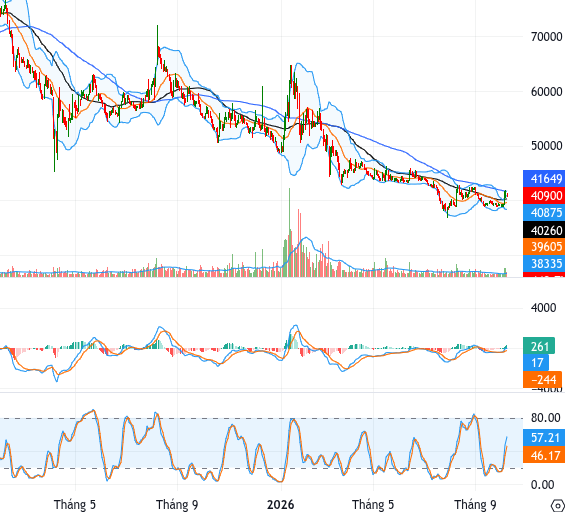This screenshot has width=565, height=512.
Task: Select the orange 39605 price label
Action: coord(544,247)
